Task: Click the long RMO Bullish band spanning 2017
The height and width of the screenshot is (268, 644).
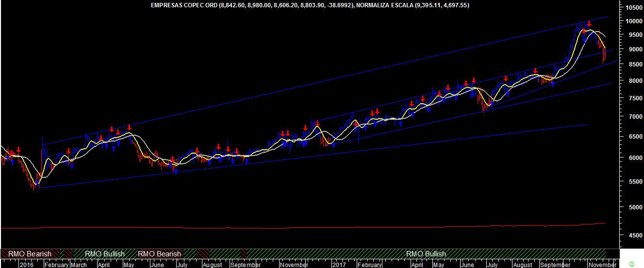Action: pyautogui.click(x=426, y=253)
